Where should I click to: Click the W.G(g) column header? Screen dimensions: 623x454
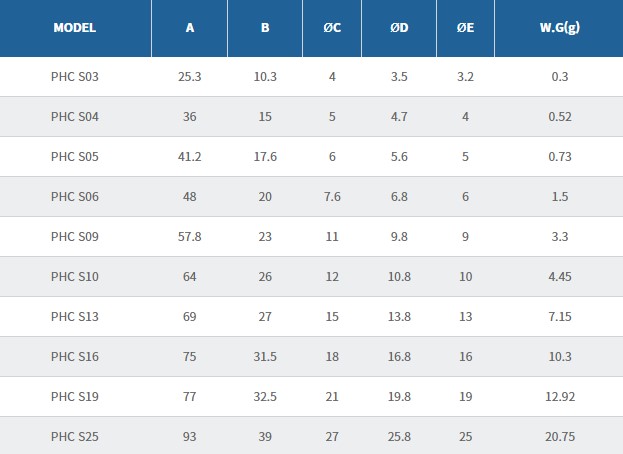coord(559,28)
